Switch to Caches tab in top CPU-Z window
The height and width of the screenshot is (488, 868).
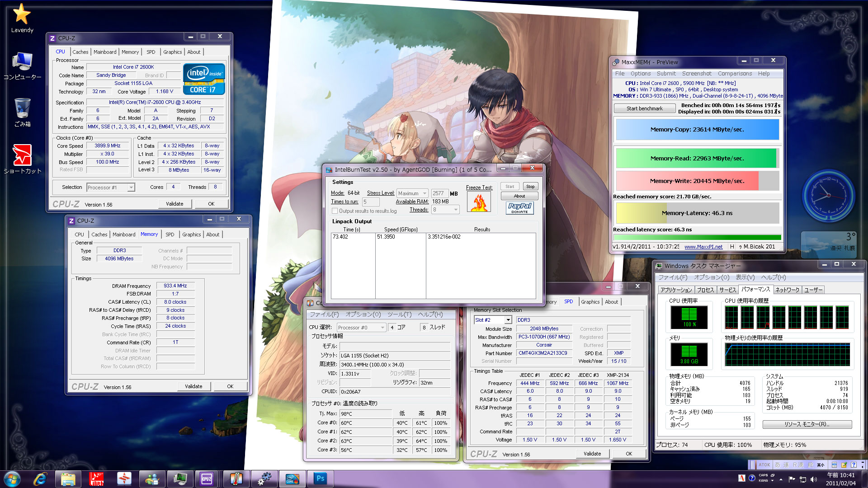point(80,52)
